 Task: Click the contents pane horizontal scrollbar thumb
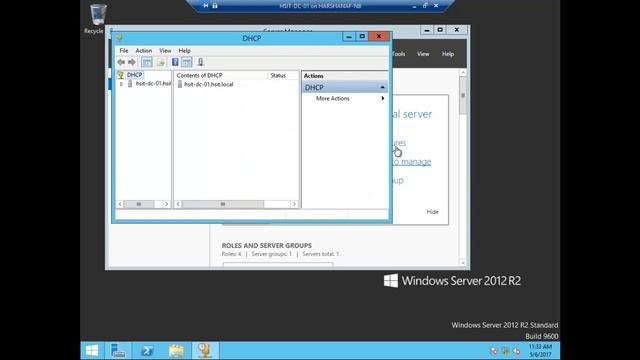(x=223, y=204)
